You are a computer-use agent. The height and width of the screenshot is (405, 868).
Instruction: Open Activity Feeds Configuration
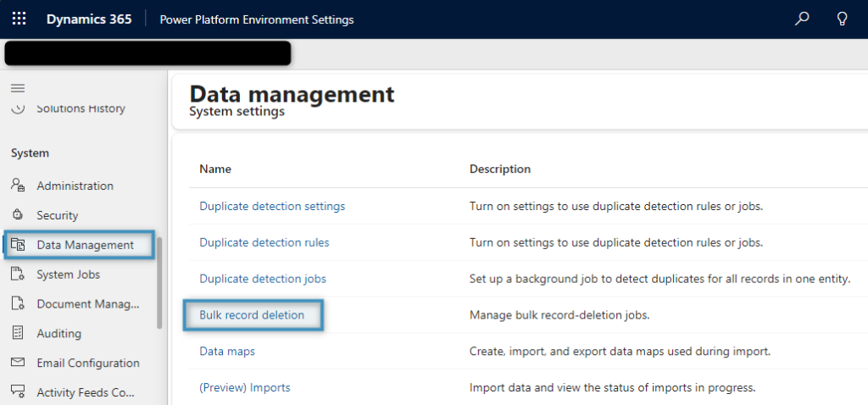[x=86, y=392]
